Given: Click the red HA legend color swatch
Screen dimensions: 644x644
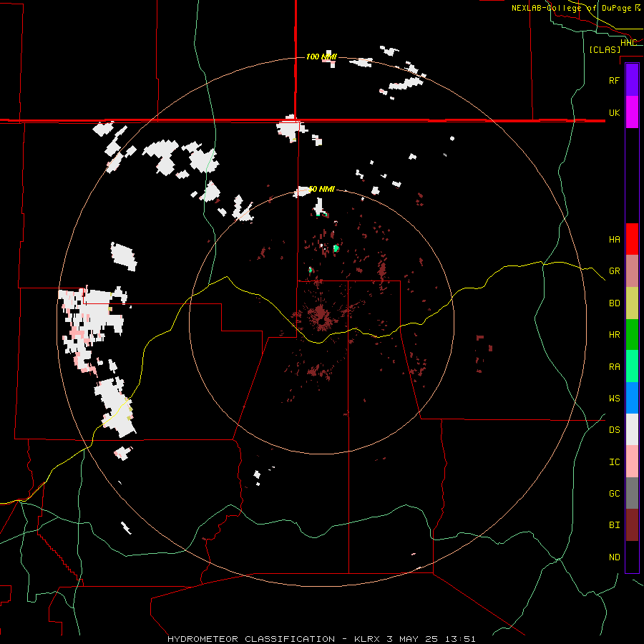Looking at the screenshot, I should (632, 239).
